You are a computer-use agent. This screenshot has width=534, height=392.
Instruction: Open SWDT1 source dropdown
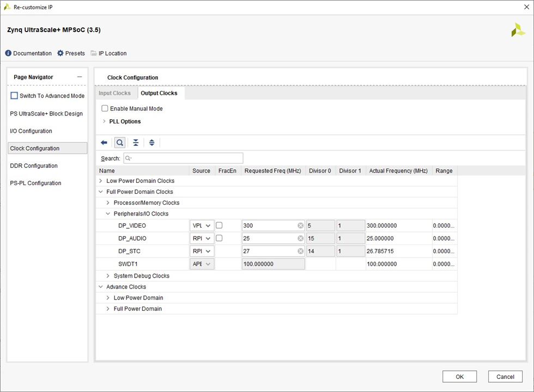click(202, 264)
